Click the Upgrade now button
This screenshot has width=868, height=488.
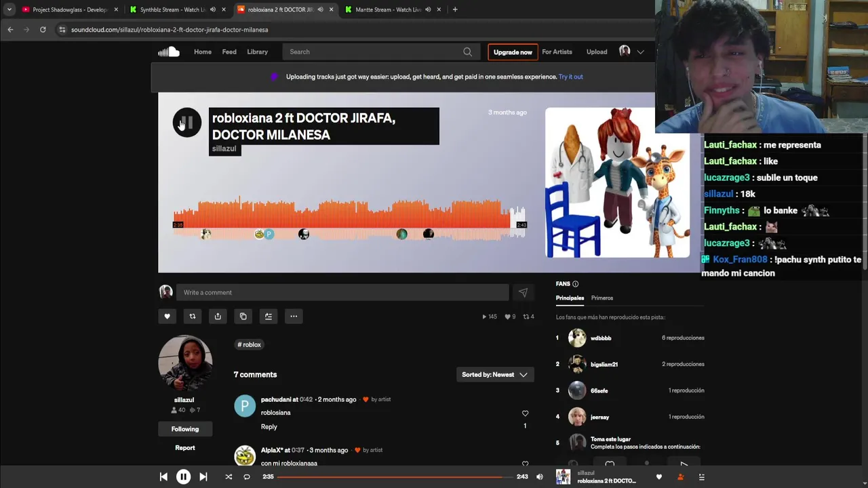513,52
